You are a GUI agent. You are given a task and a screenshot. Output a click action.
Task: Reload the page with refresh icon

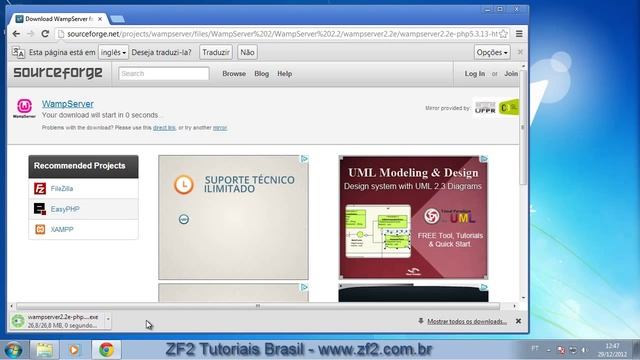pyautogui.click(x=45, y=34)
